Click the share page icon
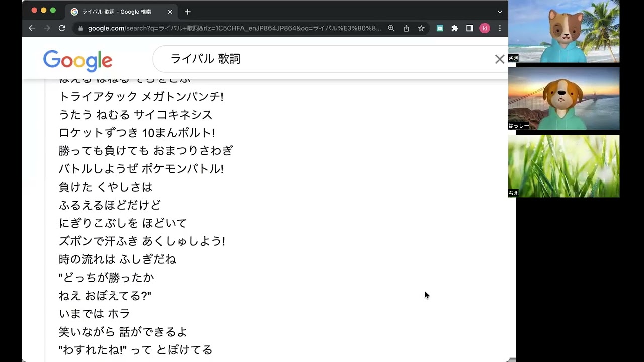 pos(406,28)
